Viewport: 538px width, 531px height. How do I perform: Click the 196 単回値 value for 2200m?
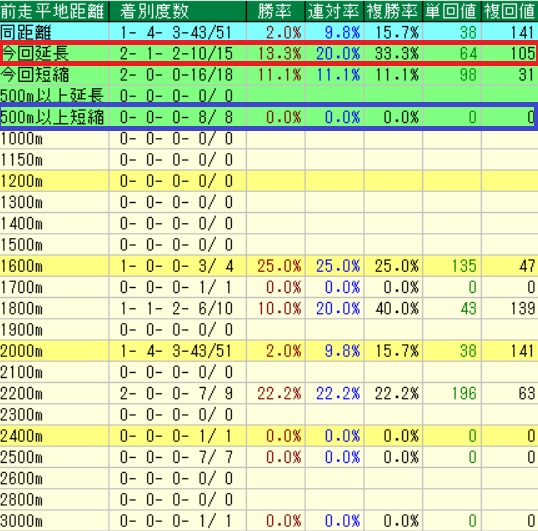coord(464,393)
